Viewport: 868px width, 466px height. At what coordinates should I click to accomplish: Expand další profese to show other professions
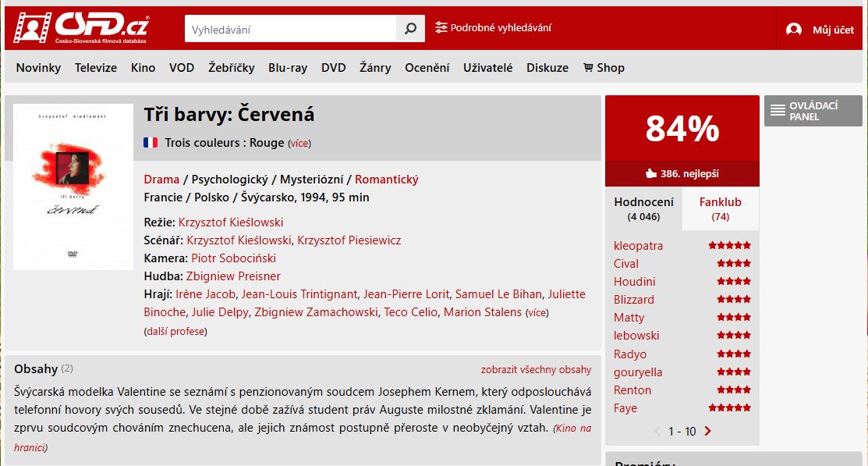[x=175, y=332]
